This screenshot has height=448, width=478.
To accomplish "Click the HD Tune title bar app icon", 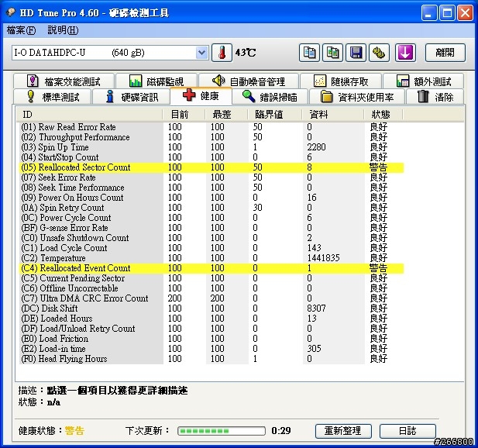I will [x=12, y=12].
